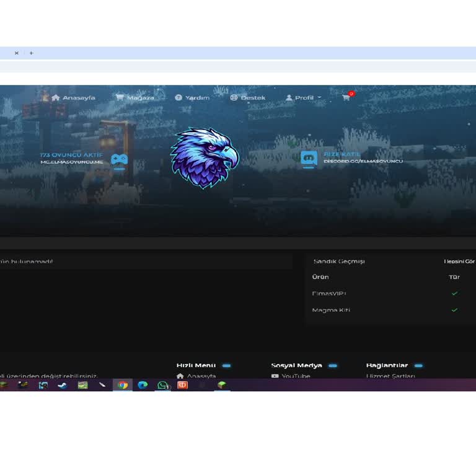
Task: Launch Microsoft Edge from the taskbar
Action: [x=143, y=385]
